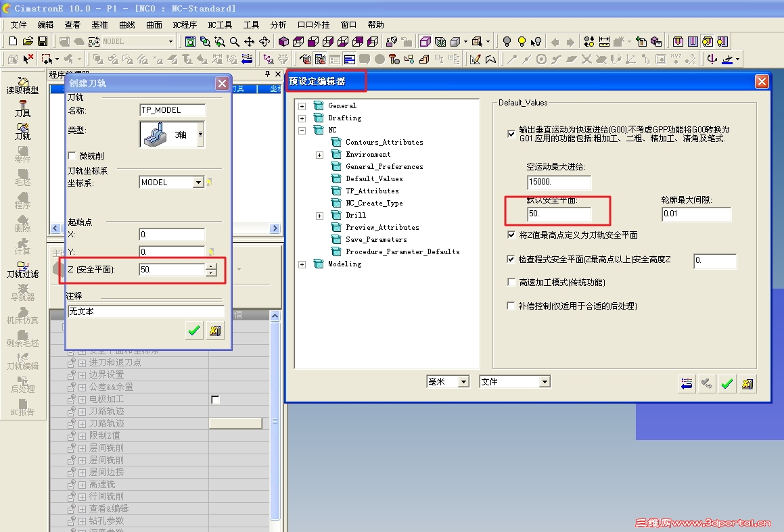Click the 轮廓最大间隙 0.01 field
Image resolution: width=784 pixels, height=532 pixels.
696,214
